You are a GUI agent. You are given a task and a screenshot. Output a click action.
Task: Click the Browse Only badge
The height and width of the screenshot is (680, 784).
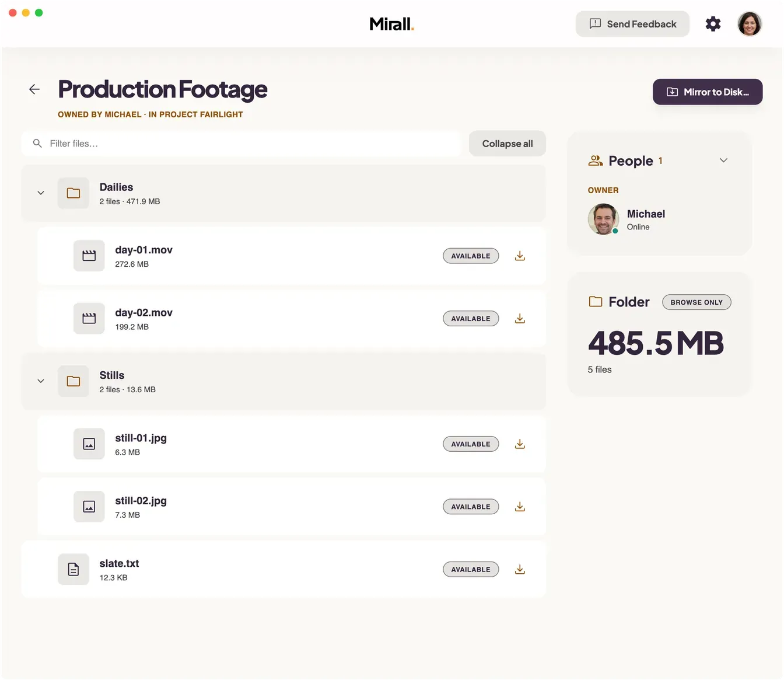pos(696,302)
